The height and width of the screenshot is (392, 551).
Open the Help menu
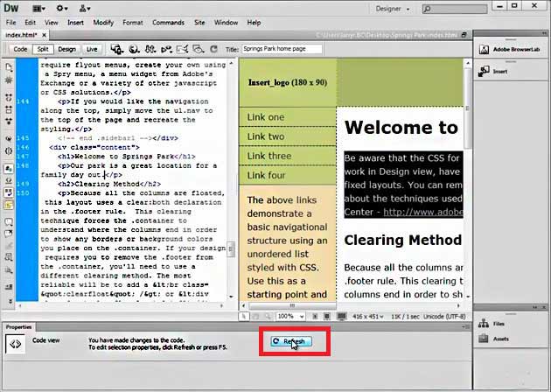tap(254, 23)
